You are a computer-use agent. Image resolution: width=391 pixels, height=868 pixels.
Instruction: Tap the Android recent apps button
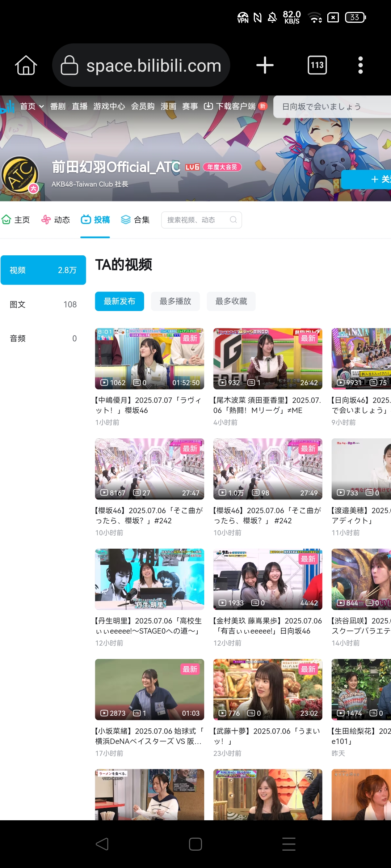tap(289, 844)
